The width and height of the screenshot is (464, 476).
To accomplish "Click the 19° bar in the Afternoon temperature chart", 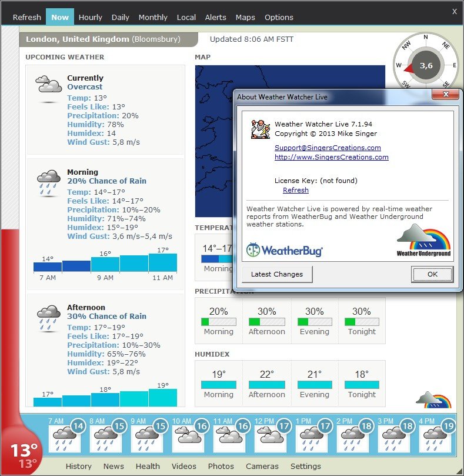I will [x=163, y=398].
